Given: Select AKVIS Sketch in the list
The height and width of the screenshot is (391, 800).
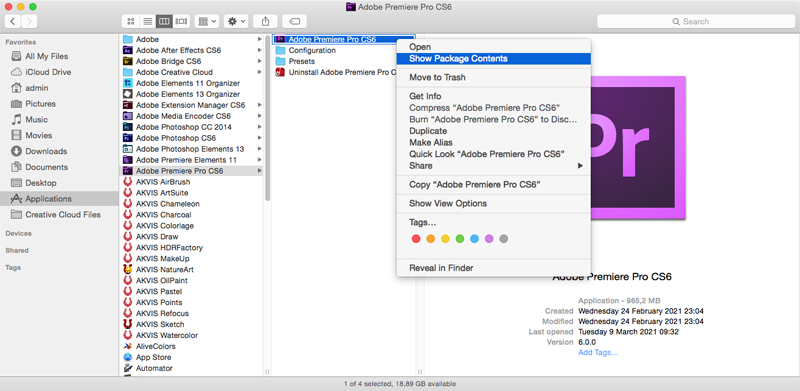Looking at the screenshot, I should tap(160, 324).
